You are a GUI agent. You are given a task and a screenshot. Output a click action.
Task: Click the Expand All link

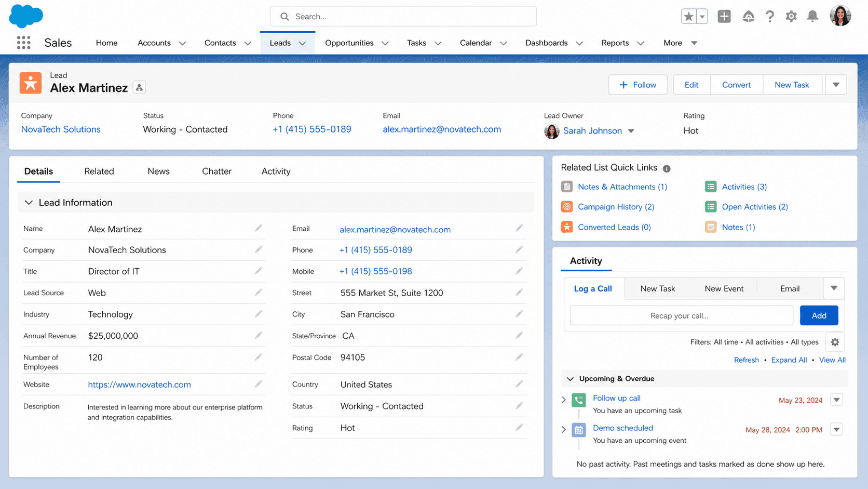pos(789,360)
